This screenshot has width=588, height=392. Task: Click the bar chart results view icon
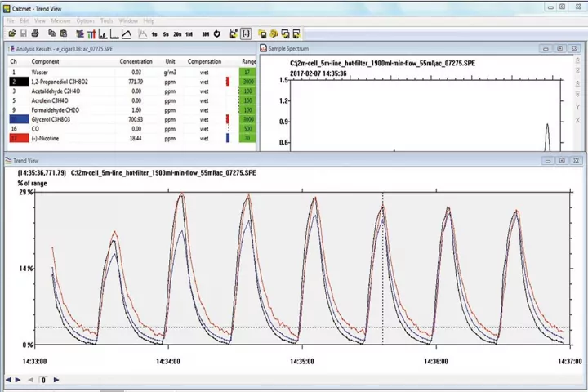click(91, 34)
